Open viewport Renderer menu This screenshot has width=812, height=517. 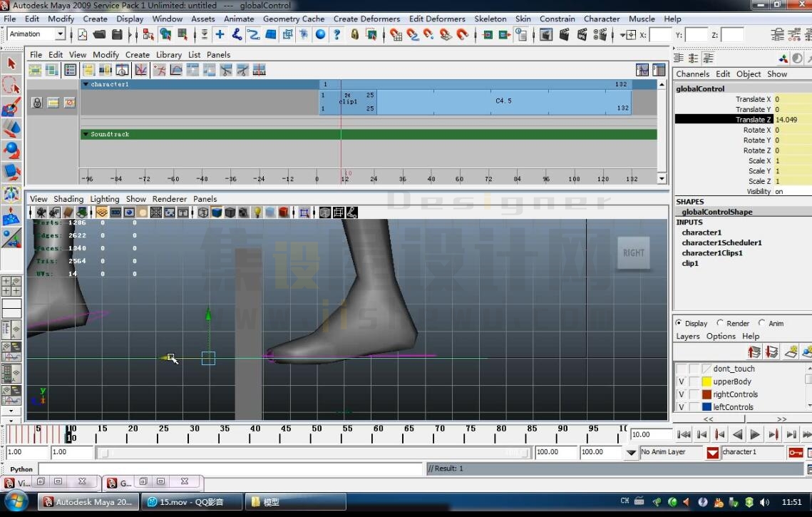coord(170,199)
